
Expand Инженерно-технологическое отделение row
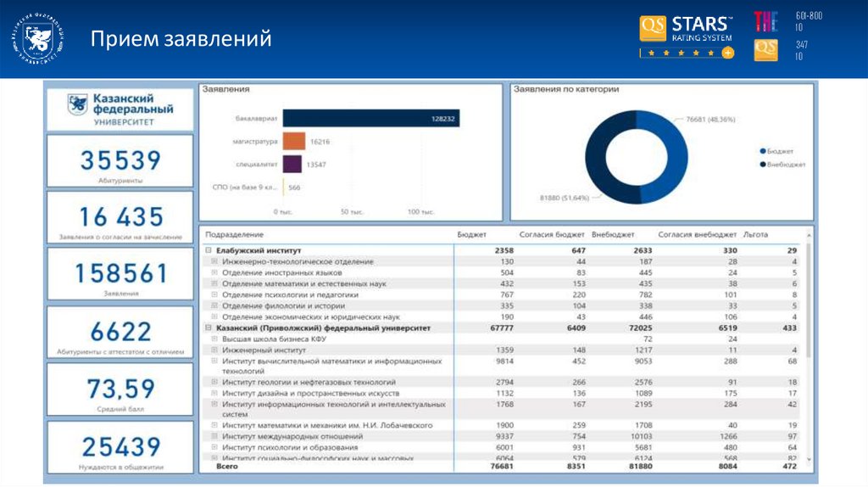point(214,261)
